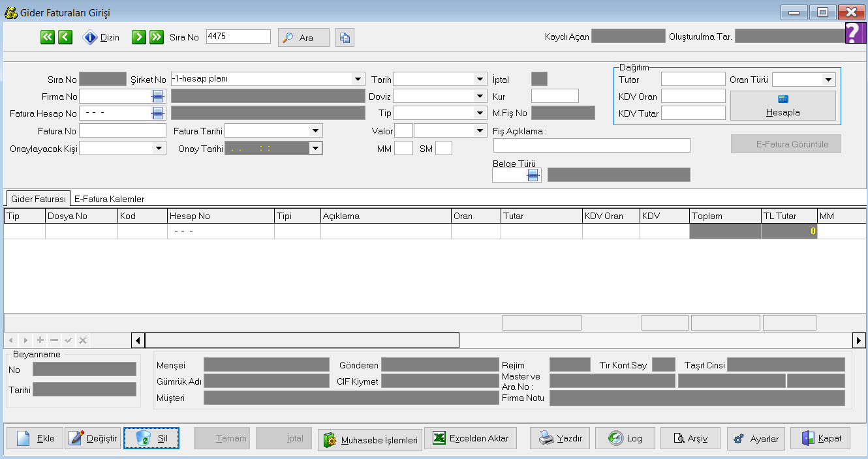Viewport: 868px width, 459px height.
Task: Expand Tarih date dropdown
Action: (x=480, y=80)
